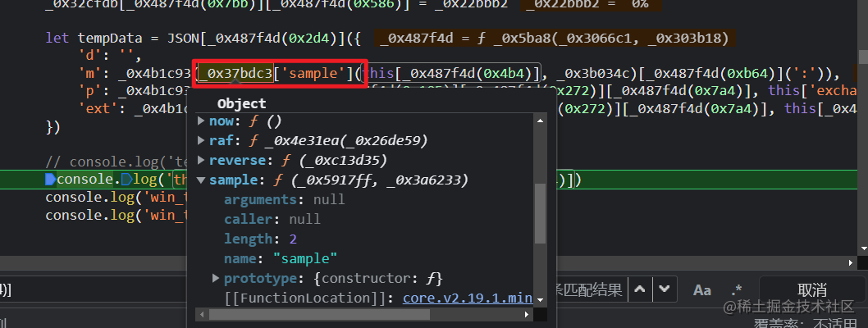Screen dimensions: 868x328
Task: Click the highlighted _0x37bdc3 variable
Action: point(236,74)
